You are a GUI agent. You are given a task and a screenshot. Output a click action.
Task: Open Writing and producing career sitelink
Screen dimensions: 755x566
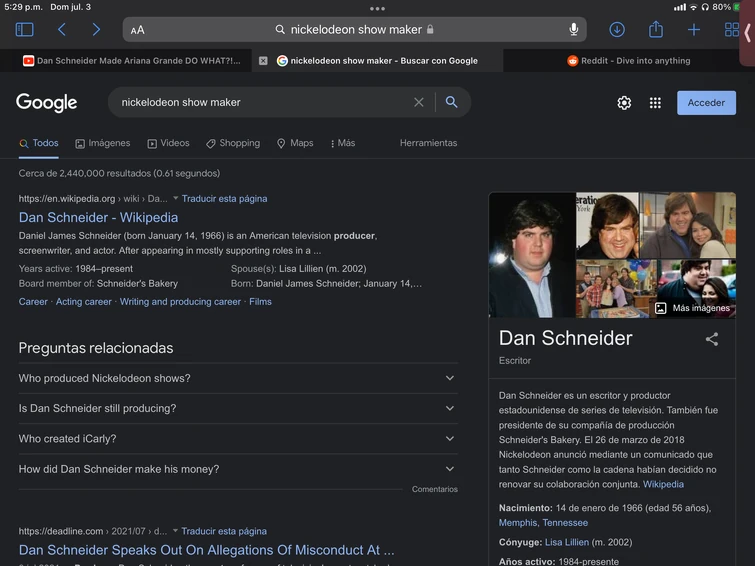click(x=180, y=302)
